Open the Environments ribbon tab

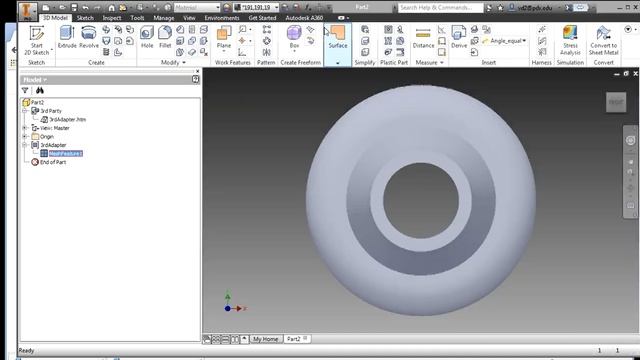(222, 18)
